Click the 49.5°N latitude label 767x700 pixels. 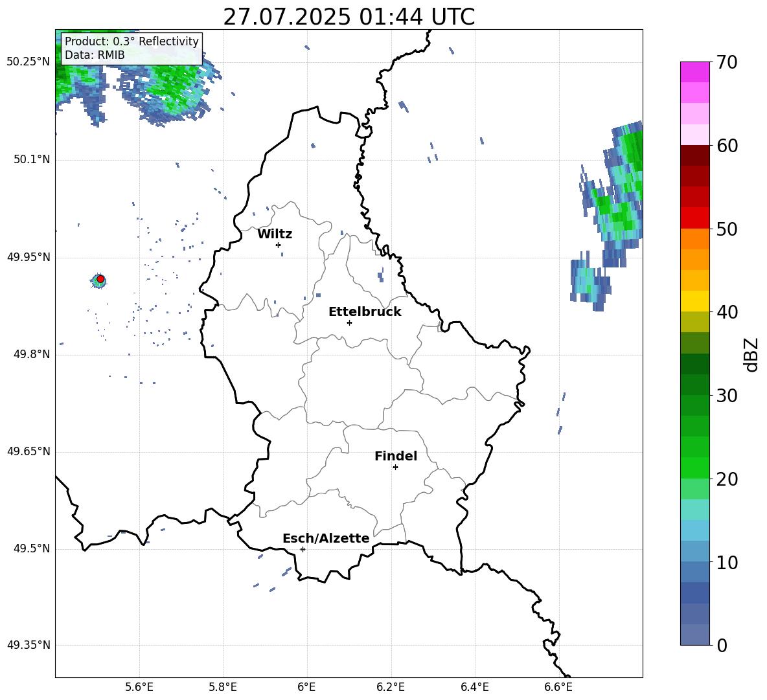(x=31, y=548)
